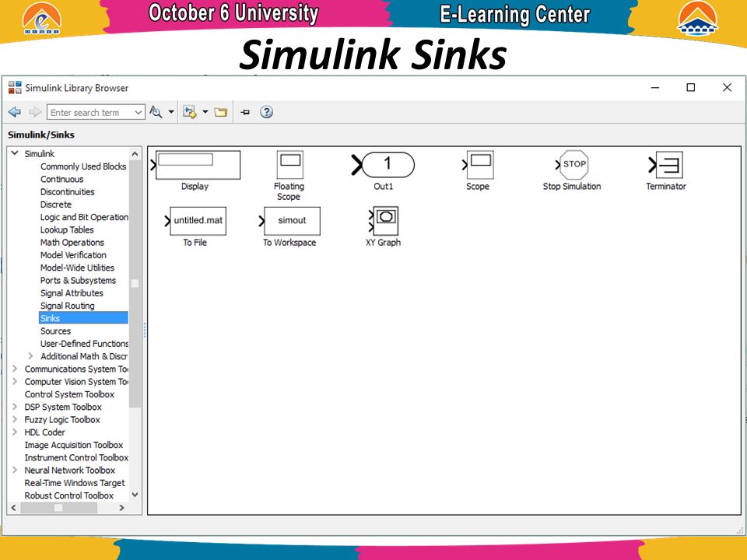Select the XY Graph block
The image size is (747, 560).
click(384, 220)
